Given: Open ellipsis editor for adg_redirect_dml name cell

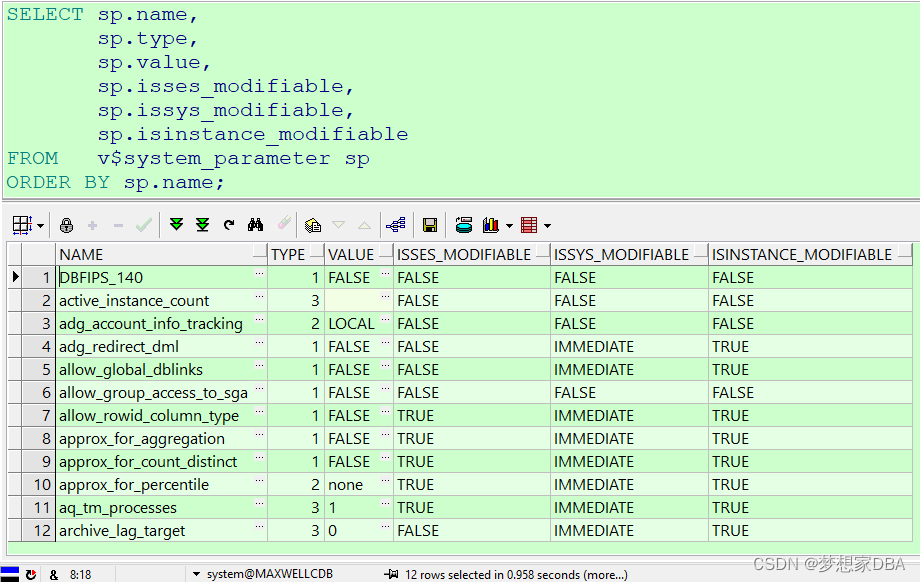Looking at the screenshot, I should (259, 342).
